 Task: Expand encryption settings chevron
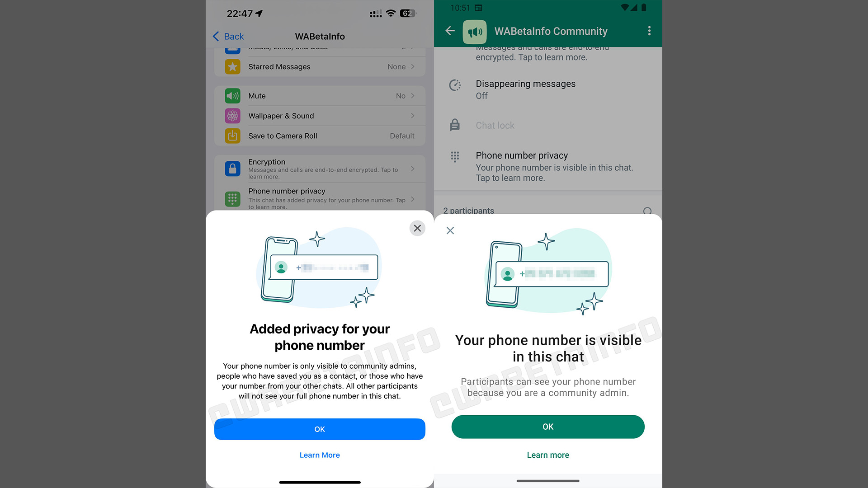point(414,168)
